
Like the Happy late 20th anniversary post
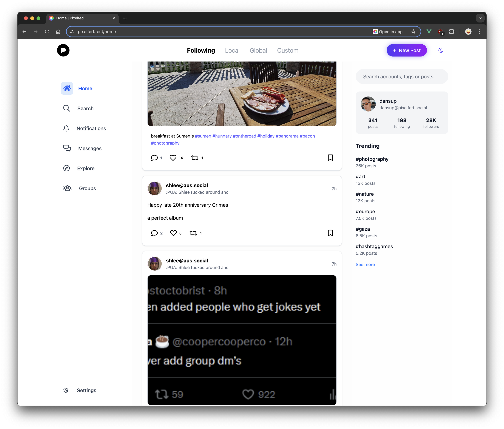click(x=173, y=233)
